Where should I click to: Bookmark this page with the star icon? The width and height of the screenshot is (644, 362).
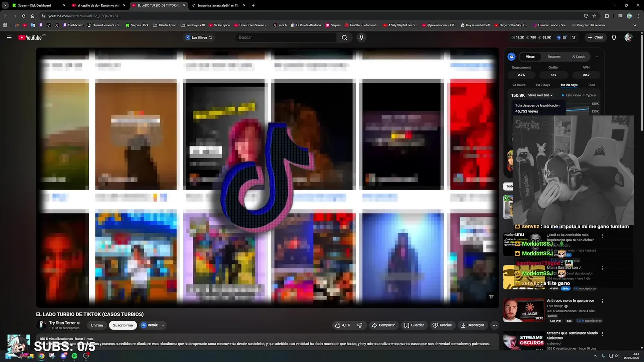pos(594,16)
